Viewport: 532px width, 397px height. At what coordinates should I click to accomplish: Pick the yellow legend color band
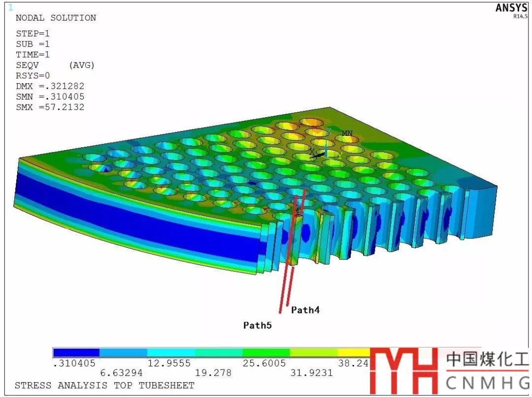(354, 353)
